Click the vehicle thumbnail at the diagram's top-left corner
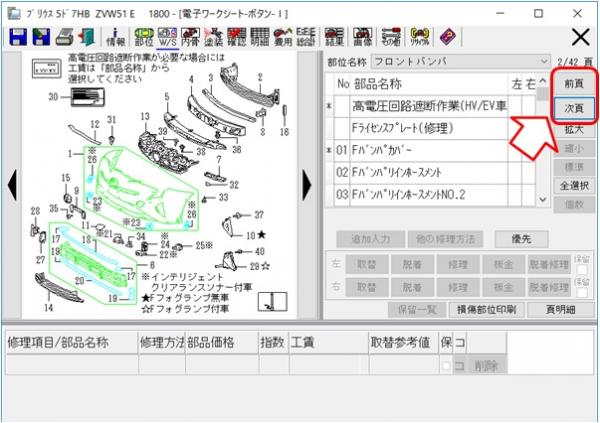 click(x=46, y=69)
